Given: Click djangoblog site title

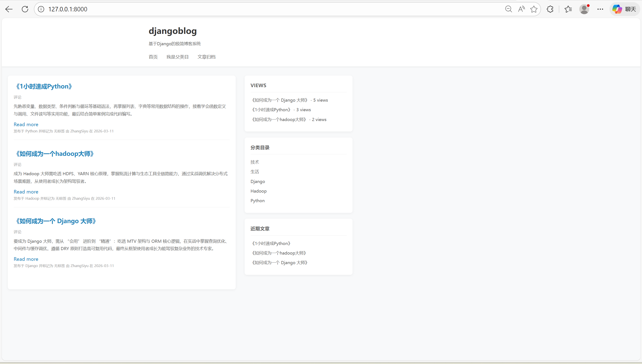Looking at the screenshot, I should (173, 31).
